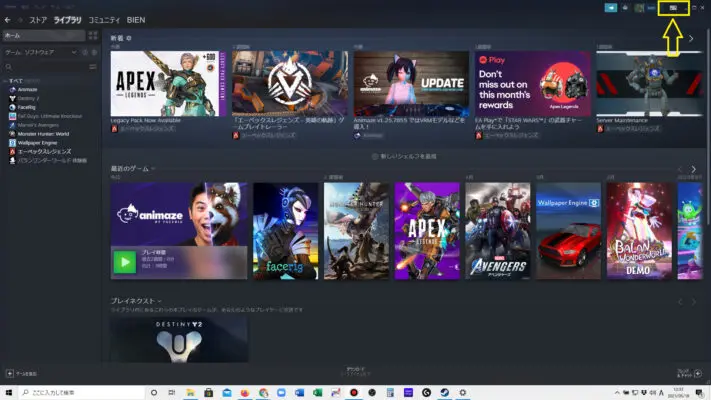Screen dimensions: 711x400
Task: Open the Monster Hunter World game cover
Action: tap(356, 231)
